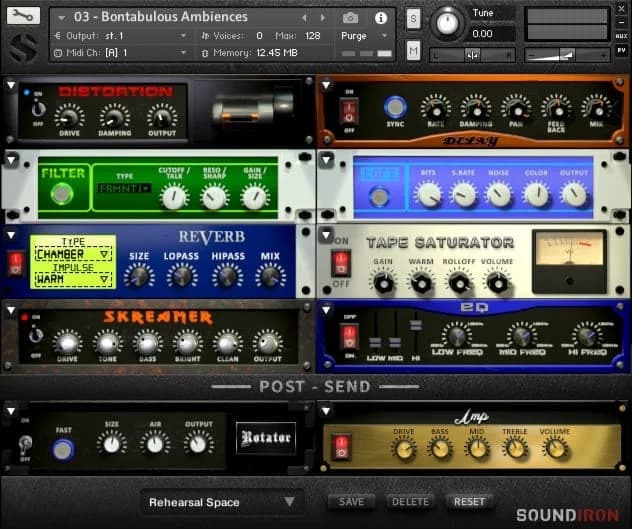Expand the Purge dropdown menu
This screenshot has height=529, width=632.
366,36
